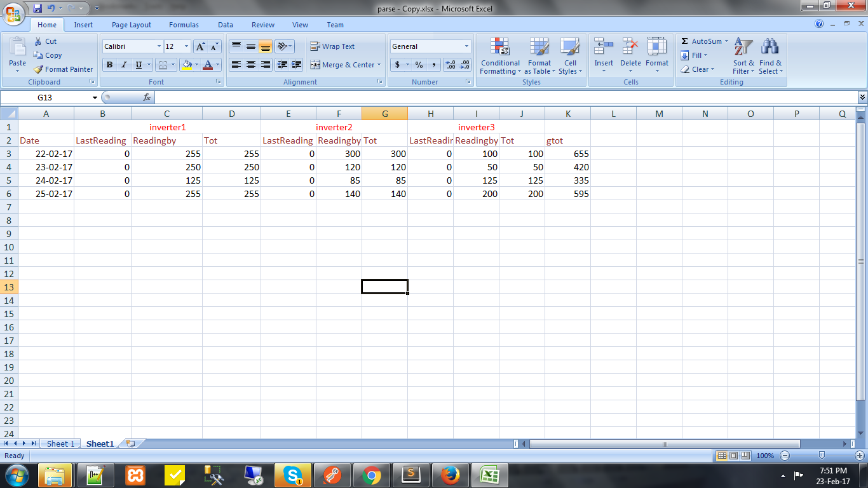Image resolution: width=868 pixels, height=488 pixels.
Task: Decrease the cell indent
Action: point(282,65)
